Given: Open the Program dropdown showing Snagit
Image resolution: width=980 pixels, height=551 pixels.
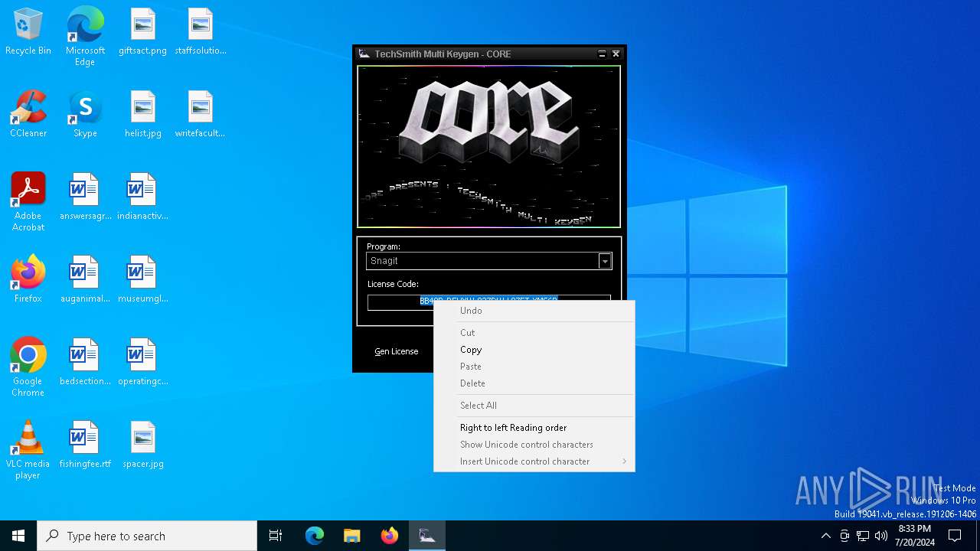Looking at the screenshot, I should [488, 261].
